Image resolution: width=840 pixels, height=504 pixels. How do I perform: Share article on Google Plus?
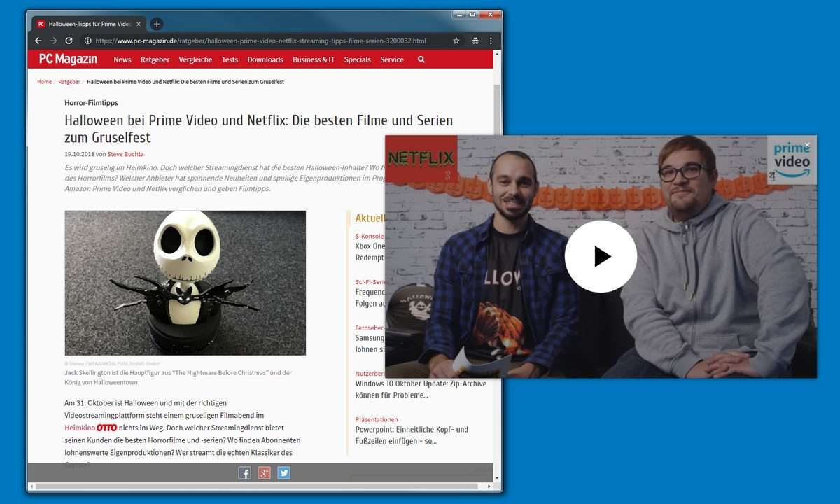(x=264, y=473)
